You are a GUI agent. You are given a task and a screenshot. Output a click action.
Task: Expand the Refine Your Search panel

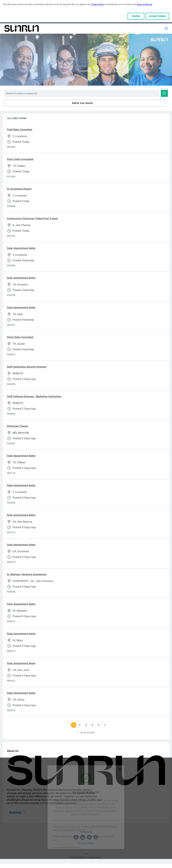(x=85, y=103)
